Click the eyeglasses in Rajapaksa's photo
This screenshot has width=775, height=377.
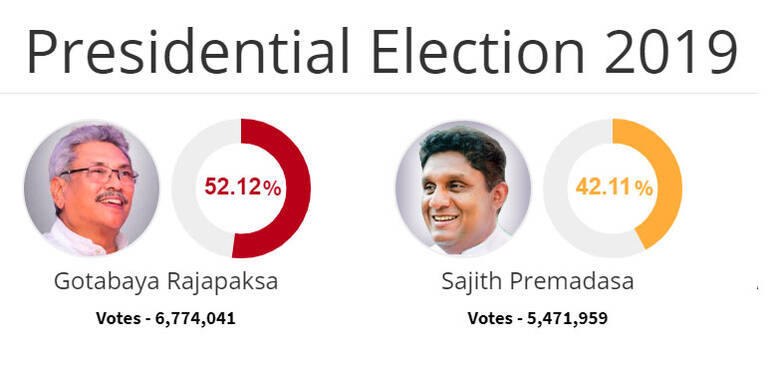tap(99, 174)
